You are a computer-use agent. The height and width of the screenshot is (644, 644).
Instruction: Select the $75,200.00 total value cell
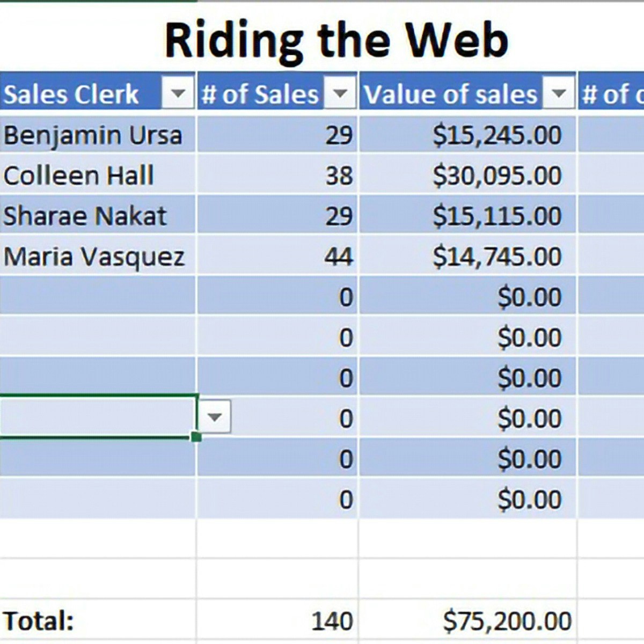click(507, 621)
